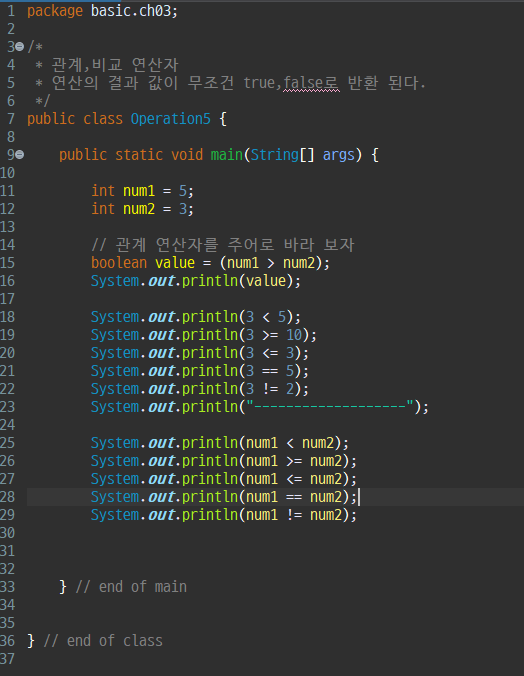Click the '// 관계 연산자를' comment on line 14
The width and height of the screenshot is (524, 676).
click(x=223, y=245)
